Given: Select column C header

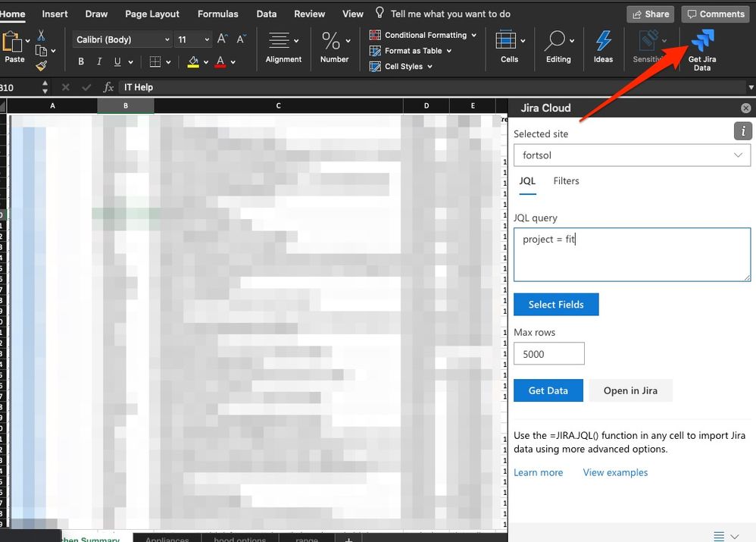Looking at the screenshot, I should pos(278,105).
